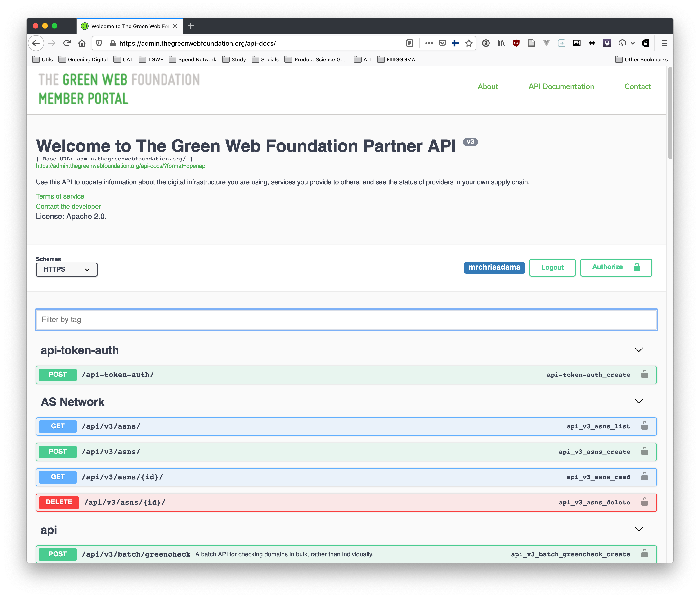This screenshot has height=598, width=700.
Task: Reload the page with the refresh icon
Action: (67, 43)
